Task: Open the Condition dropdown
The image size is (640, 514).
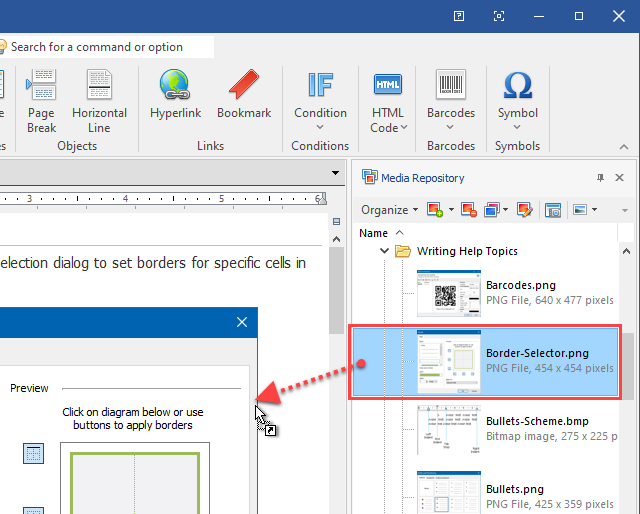Action: pyautogui.click(x=320, y=100)
